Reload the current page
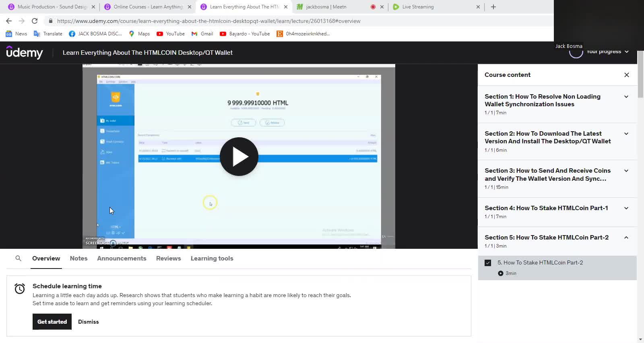Viewport: 644px width, 343px height. click(x=35, y=21)
